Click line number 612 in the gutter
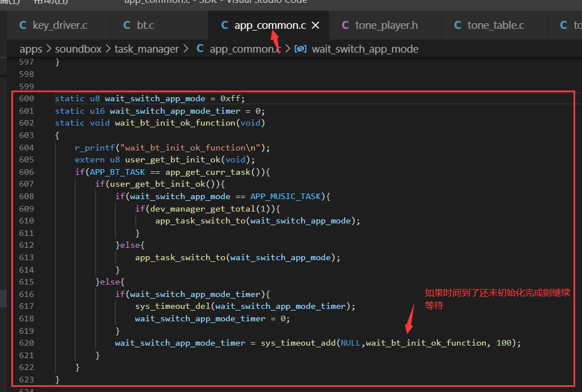The image size is (582, 392). [27, 245]
